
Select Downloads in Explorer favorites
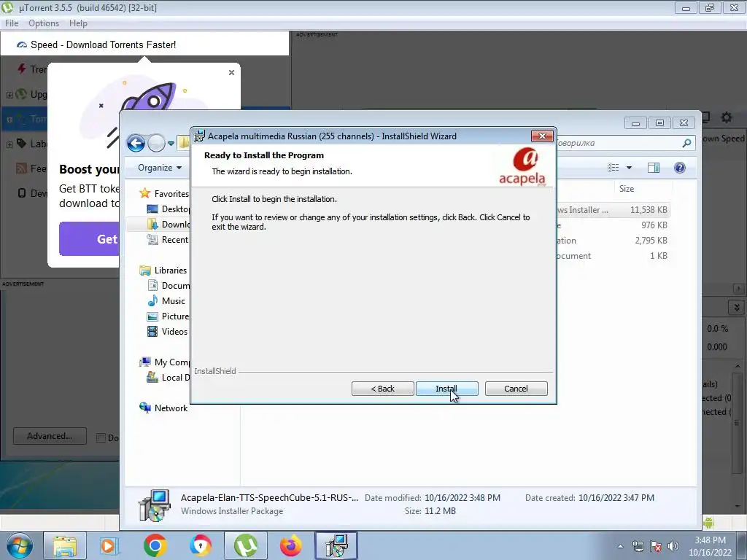click(x=169, y=225)
